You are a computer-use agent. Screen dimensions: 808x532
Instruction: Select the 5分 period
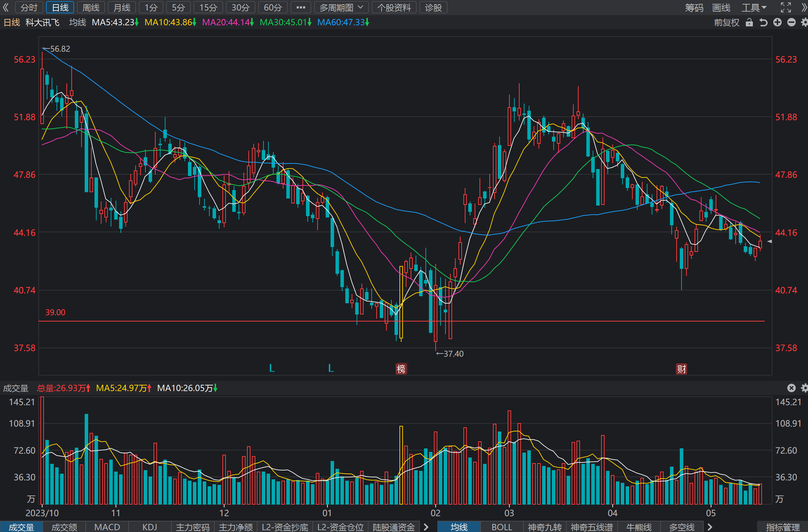click(x=178, y=7)
